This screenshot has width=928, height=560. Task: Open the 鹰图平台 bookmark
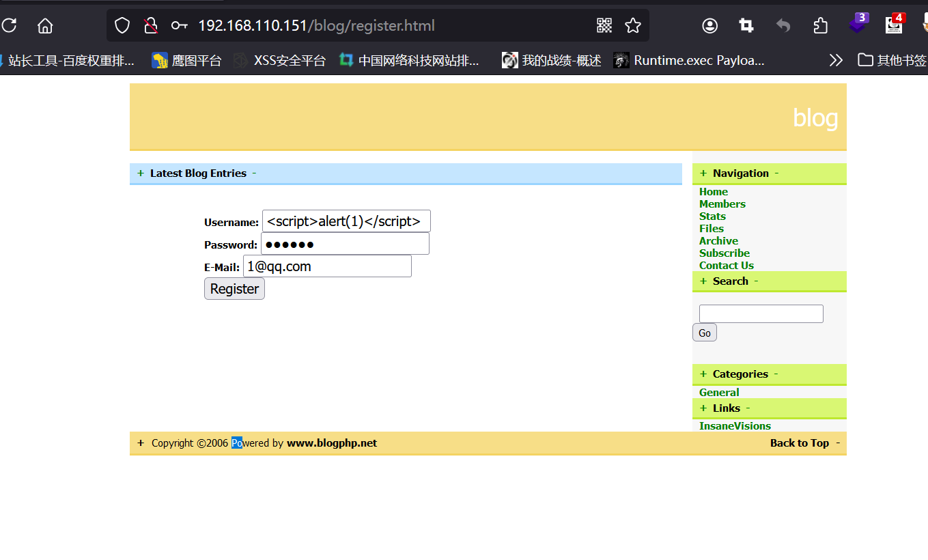tap(187, 60)
